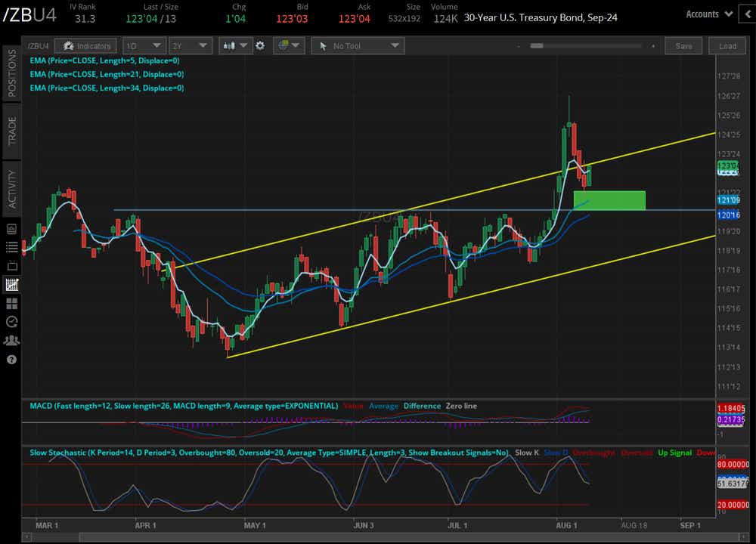
Task: Open the four-square dashboard icon
Action: [x=11, y=303]
